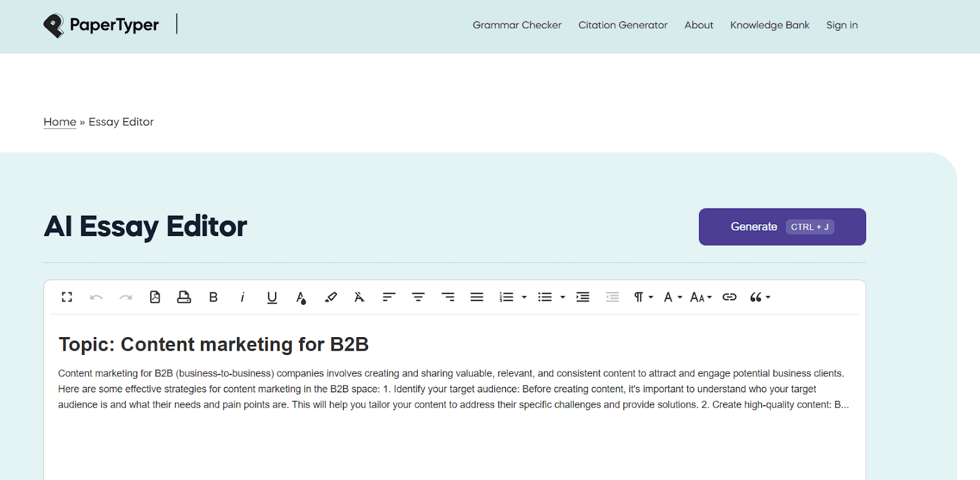Click Sign in link
980x480 pixels.
(x=842, y=25)
